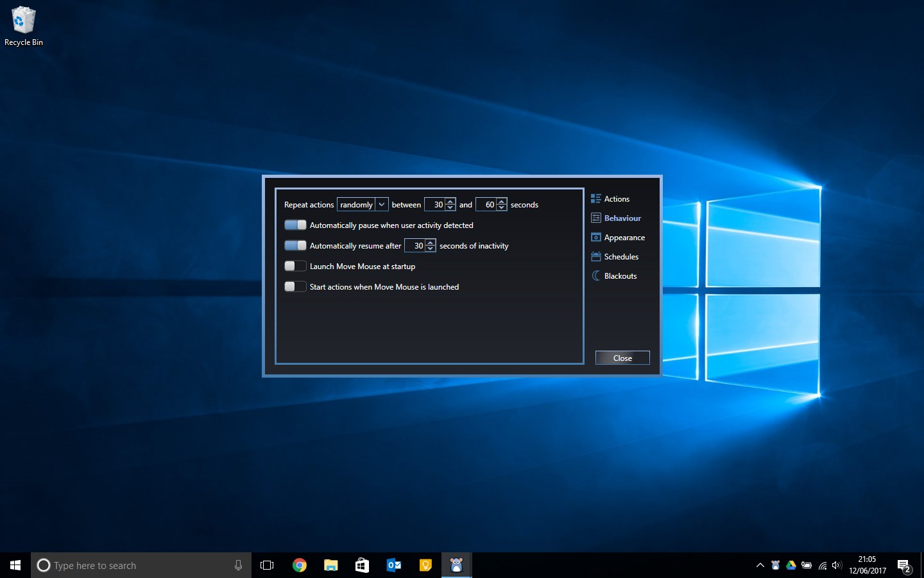Screen dimensions: 924x578
Task: Open the Start menu
Action: tap(14, 565)
